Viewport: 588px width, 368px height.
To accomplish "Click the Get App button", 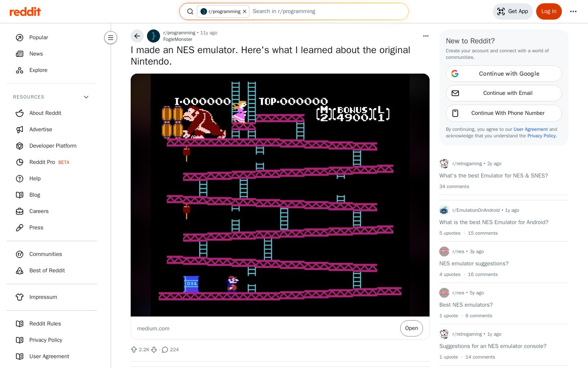I will [513, 11].
